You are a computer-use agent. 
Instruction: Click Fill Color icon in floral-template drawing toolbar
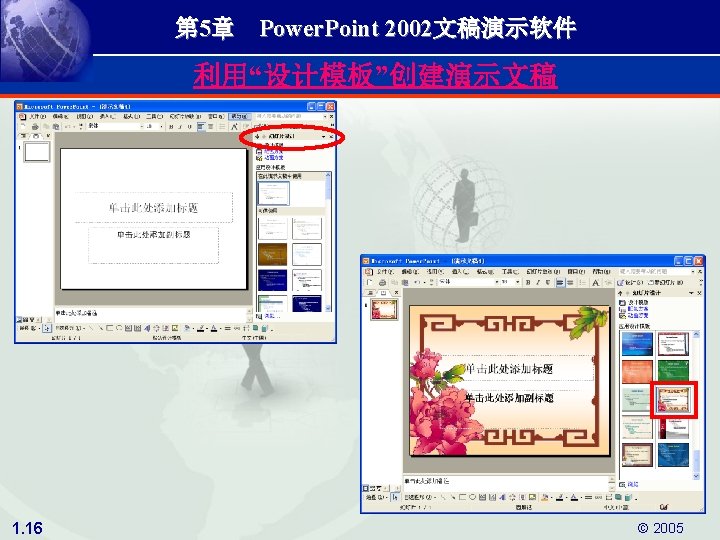point(545,497)
